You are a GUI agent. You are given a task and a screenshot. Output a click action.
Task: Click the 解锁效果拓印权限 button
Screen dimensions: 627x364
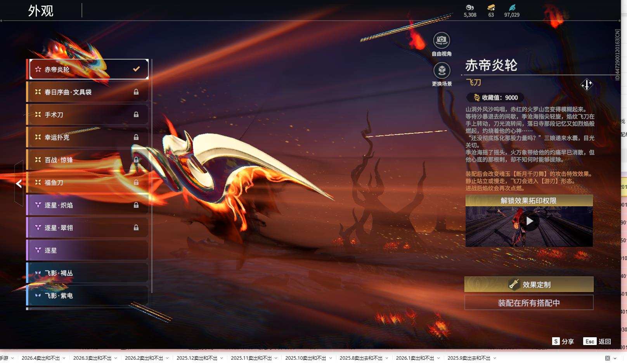click(x=529, y=200)
